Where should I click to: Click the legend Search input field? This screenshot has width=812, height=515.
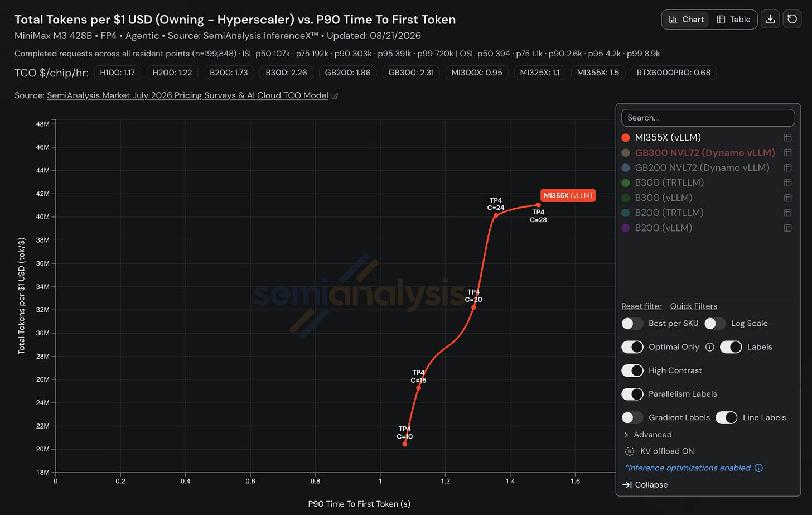708,118
